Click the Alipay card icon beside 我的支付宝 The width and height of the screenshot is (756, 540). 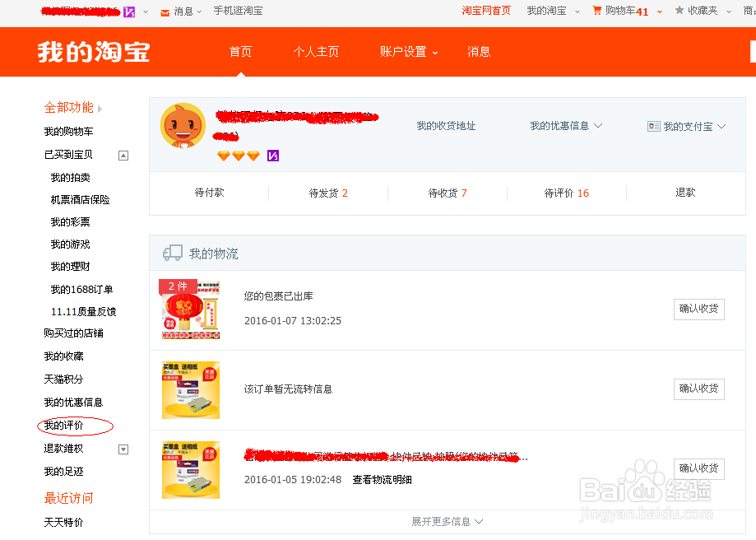(x=653, y=127)
